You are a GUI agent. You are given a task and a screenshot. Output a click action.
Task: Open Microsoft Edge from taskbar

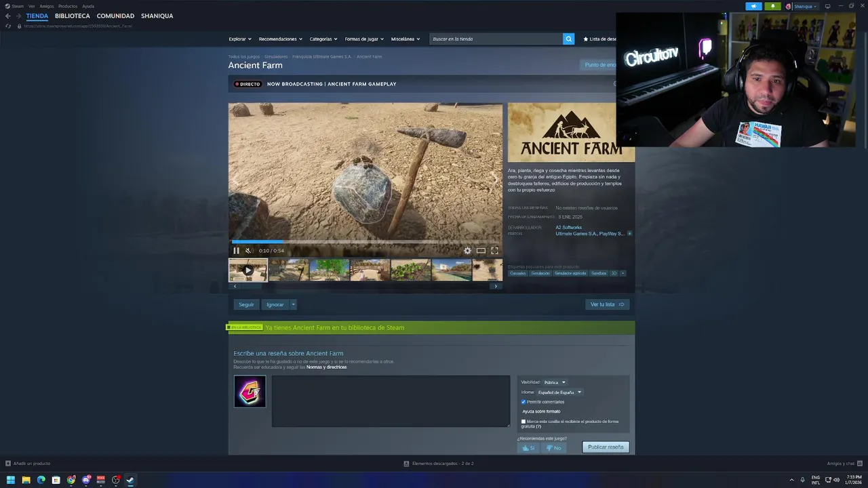[41, 480]
